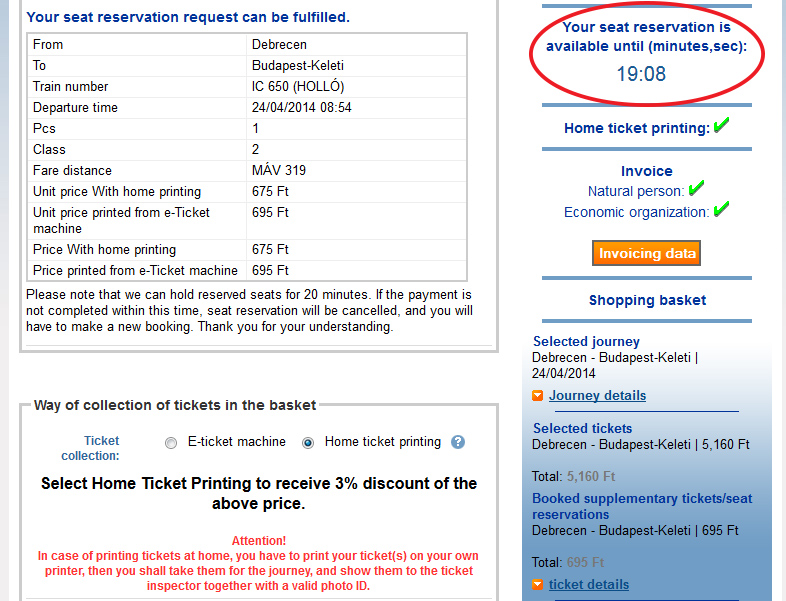Click Booked supplementary tickets/seat reservations heading

tap(642, 506)
